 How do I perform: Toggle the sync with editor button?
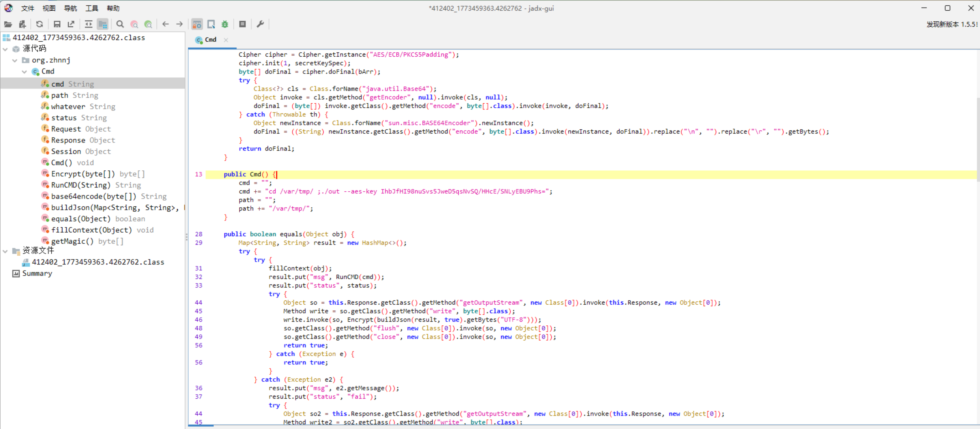tap(88, 24)
